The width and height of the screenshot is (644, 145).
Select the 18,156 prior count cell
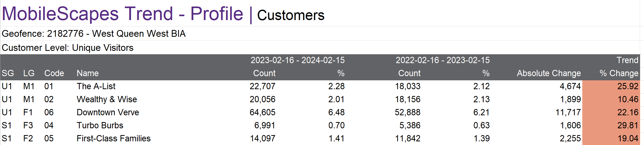(x=408, y=99)
